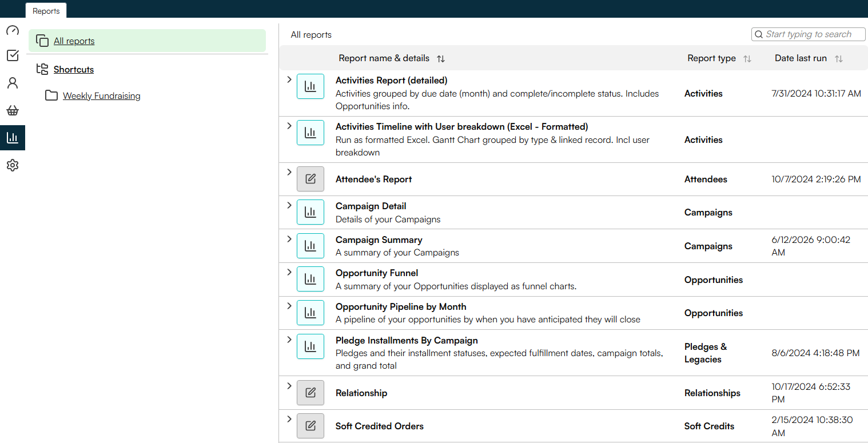This screenshot has height=443, width=868.
Task: Expand the Activities Report (detailed) row
Action: pyautogui.click(x=289, y=79)
